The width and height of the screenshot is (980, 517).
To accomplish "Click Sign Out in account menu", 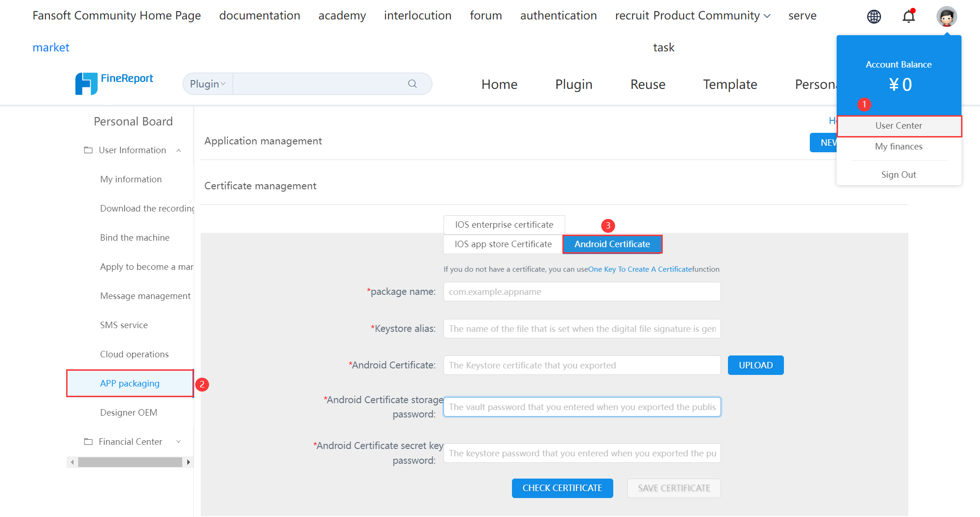I will (899, 174).
